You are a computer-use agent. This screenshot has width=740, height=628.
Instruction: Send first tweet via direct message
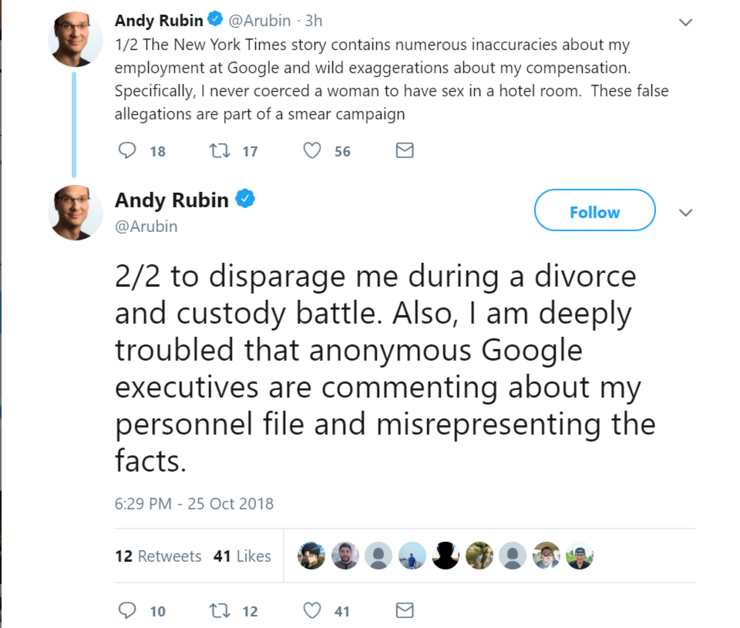click(x=404, y=151)
